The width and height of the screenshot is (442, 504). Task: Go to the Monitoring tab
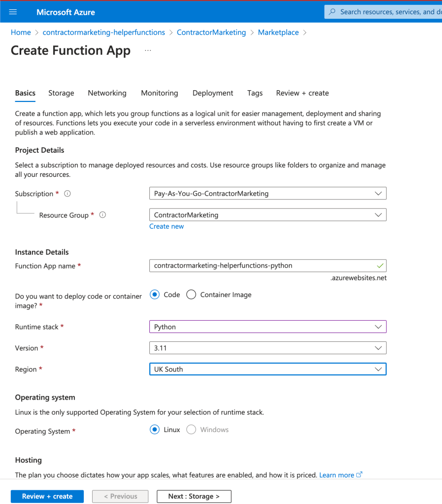tap(160, 93)
